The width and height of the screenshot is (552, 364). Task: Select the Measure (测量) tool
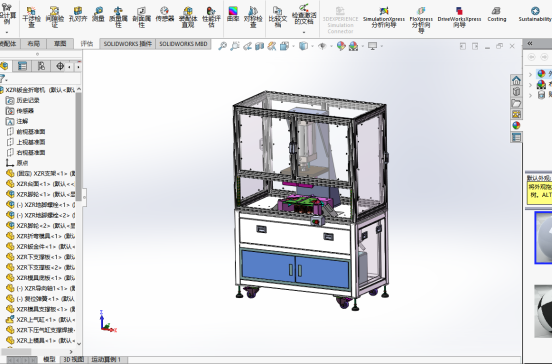click(x=98, y=14)
